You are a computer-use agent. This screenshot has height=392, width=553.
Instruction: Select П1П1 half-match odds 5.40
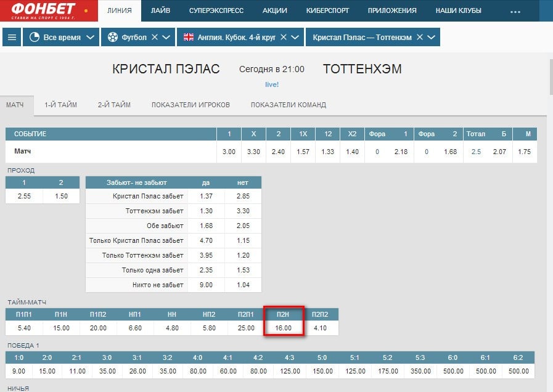click(x=24, y=328)
